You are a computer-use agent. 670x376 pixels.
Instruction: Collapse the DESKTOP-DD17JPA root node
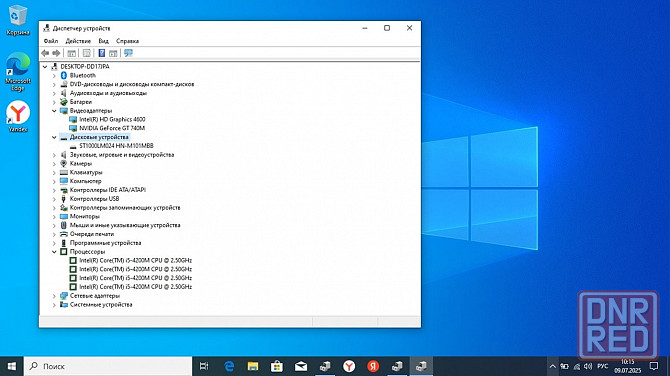coord(45,67)
